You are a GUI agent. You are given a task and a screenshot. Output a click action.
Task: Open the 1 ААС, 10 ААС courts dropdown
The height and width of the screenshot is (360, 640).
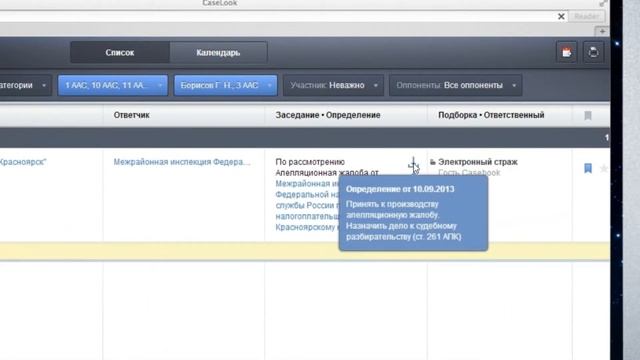(x=113, y=85)
